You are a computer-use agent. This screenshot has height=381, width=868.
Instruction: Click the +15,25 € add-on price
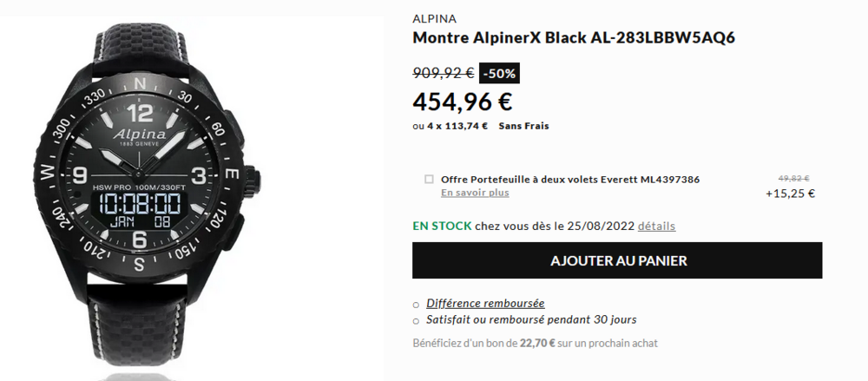(790, 194)
